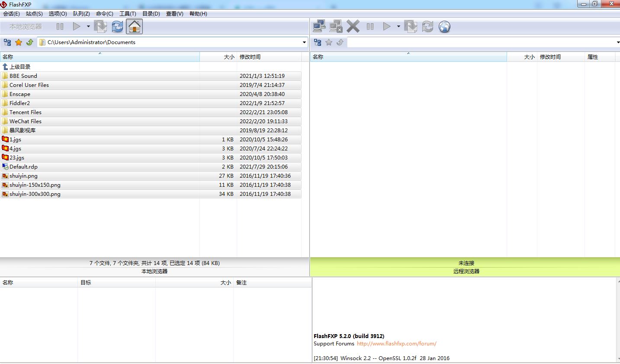
Task: Toggle the home local browser icon
Action: (134, 27)
